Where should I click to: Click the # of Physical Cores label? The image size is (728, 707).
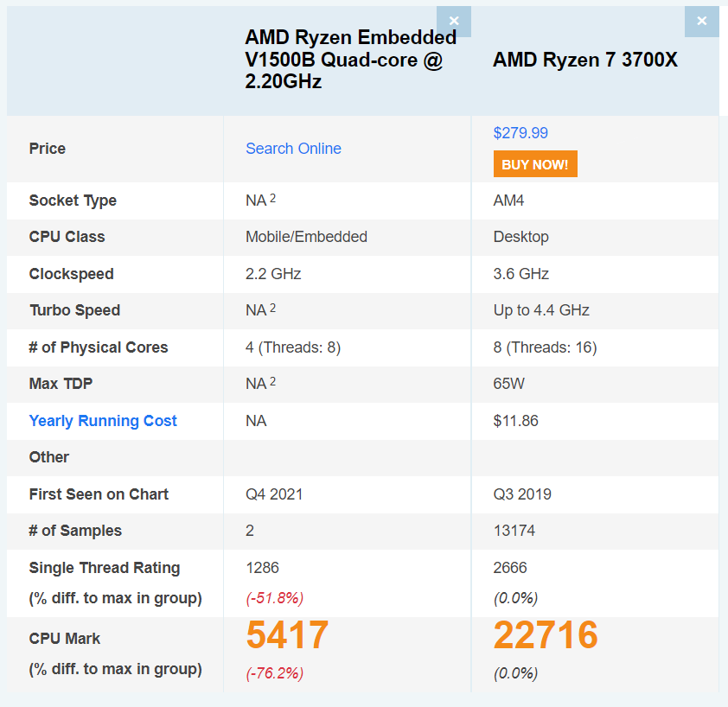pyautogui.click(x=99, y=347)
